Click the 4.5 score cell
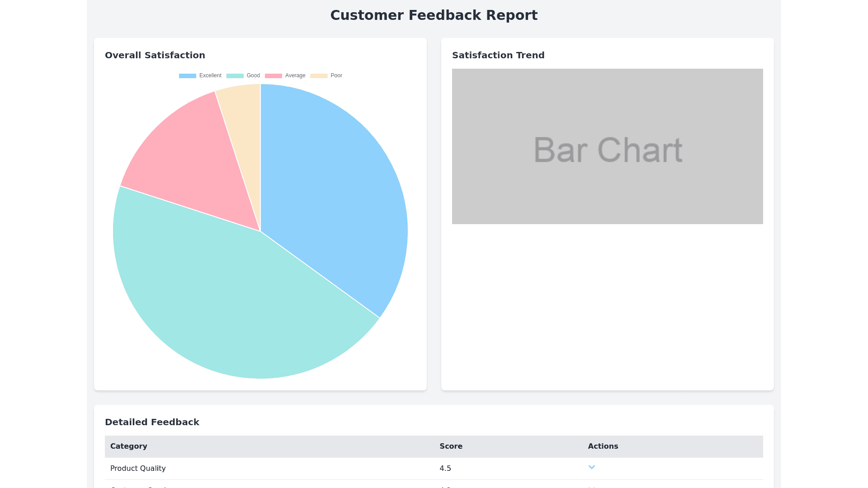This screenshot has height=488, width=868. pos(445,469)
